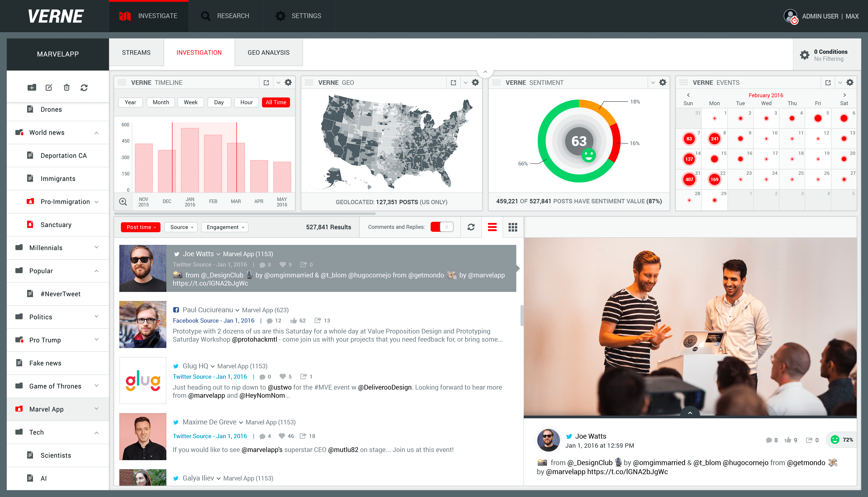
Task: Select the Week time range
Action: pyautogui.click(x=190, y=102)
